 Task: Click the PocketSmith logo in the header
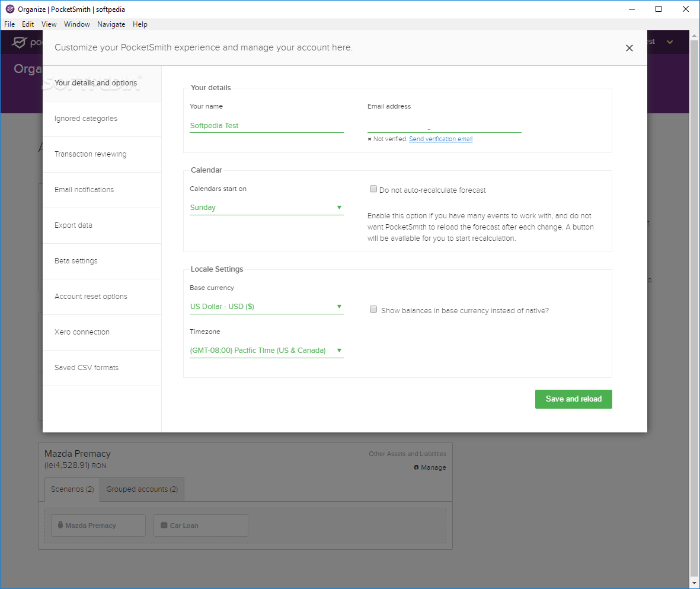[x=26, y=42]
